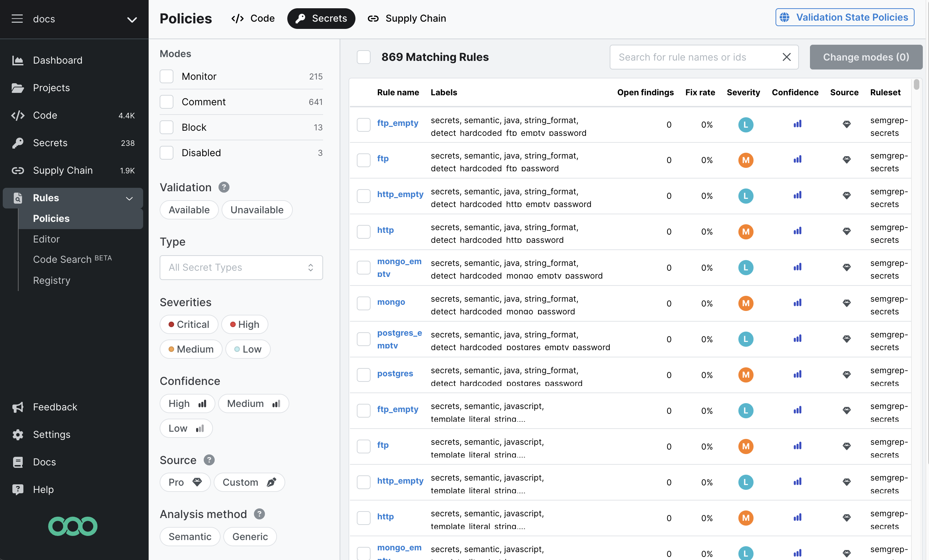
Task: Click the Projects folder icon
Action: point(18,88)
